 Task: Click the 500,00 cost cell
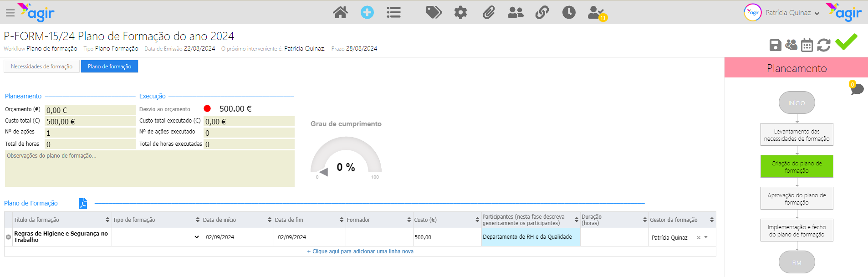[x=447, y=237]
